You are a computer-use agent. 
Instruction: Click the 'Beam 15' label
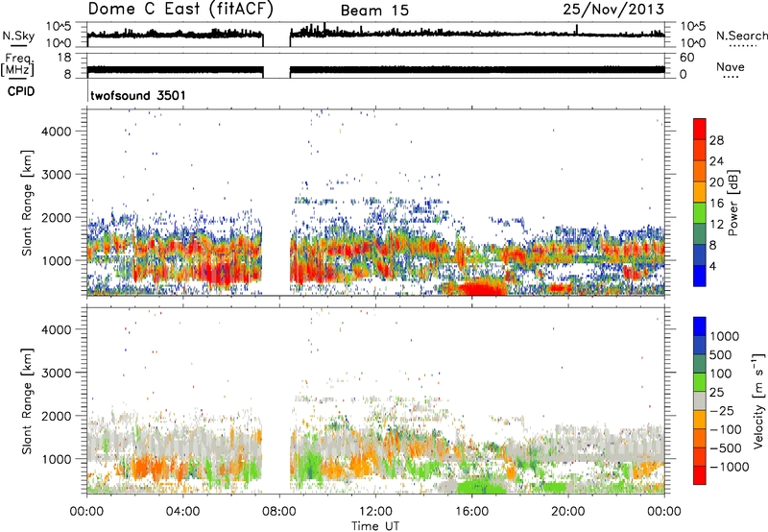click(374, 11)
